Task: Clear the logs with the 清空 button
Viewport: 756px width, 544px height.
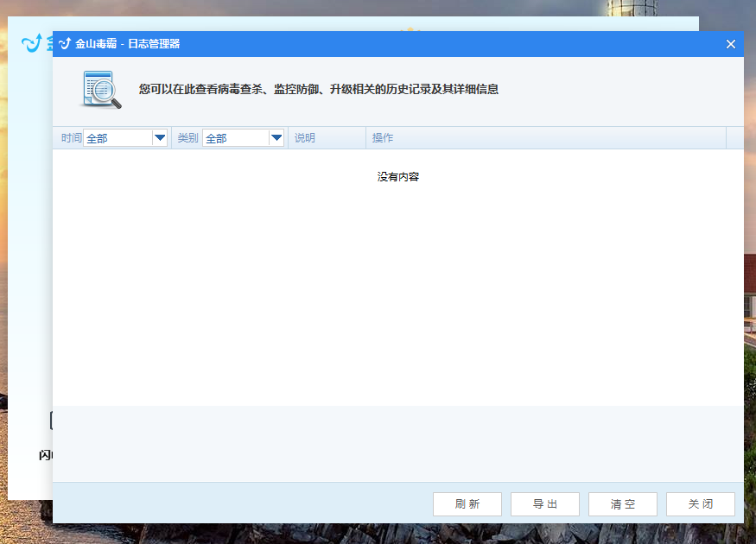Action: tap(622, 504)
